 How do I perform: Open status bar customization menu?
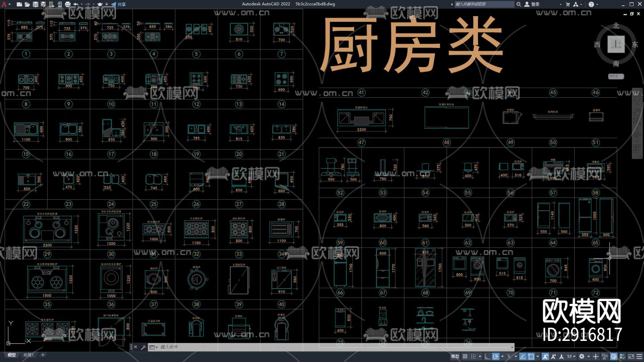click(639, 356)
